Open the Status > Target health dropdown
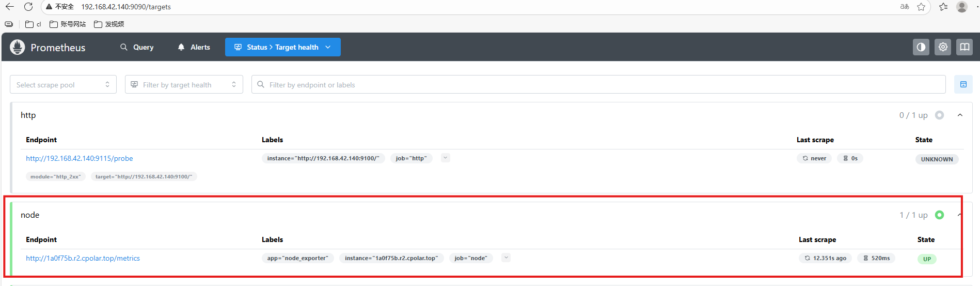Viewport: 980px width, 286px height. [x=282, y=47]
